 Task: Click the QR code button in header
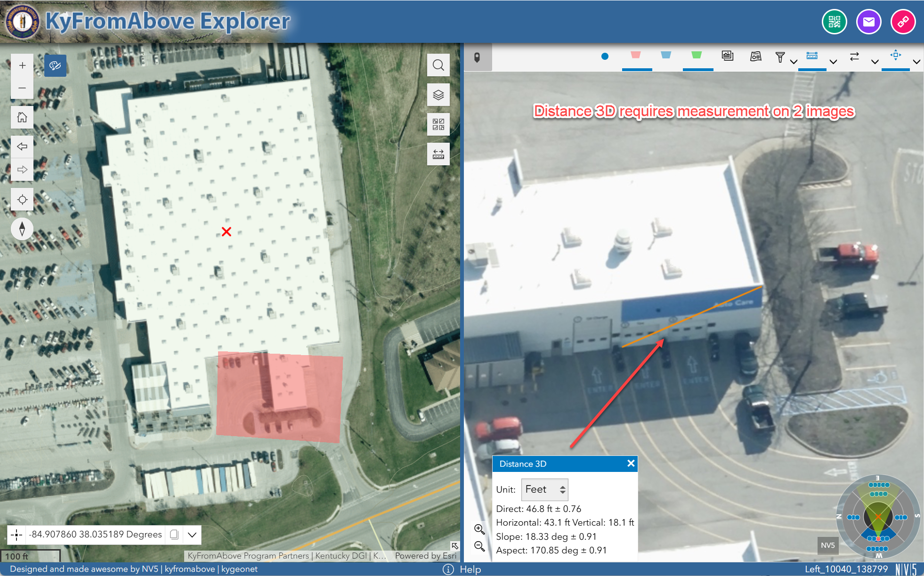[834, 22]
